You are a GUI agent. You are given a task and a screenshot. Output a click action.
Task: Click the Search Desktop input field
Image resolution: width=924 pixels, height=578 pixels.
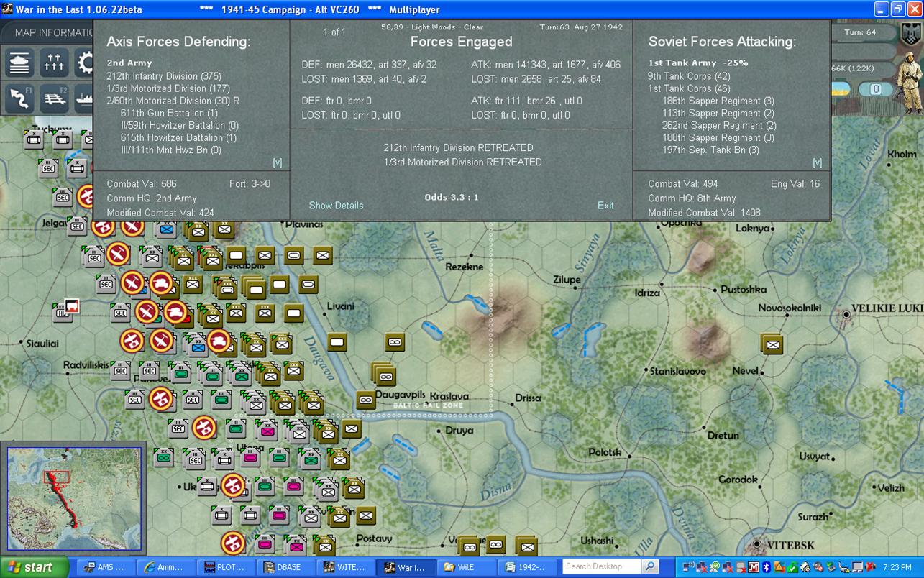(x=602, y=566)
